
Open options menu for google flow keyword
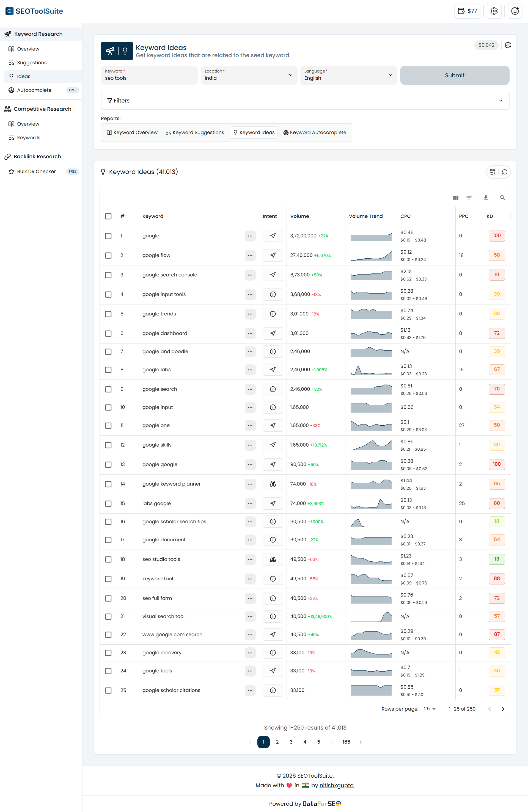[250, 255]
